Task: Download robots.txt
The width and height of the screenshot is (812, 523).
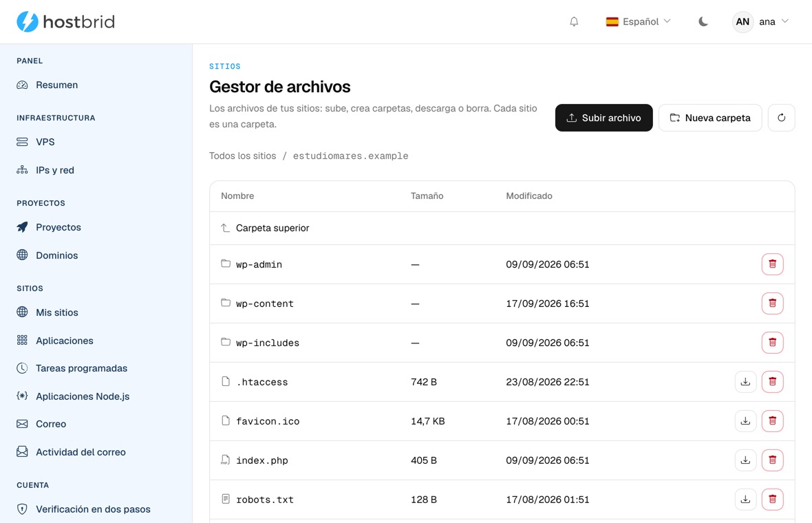Action: click(x=745, y=499)
